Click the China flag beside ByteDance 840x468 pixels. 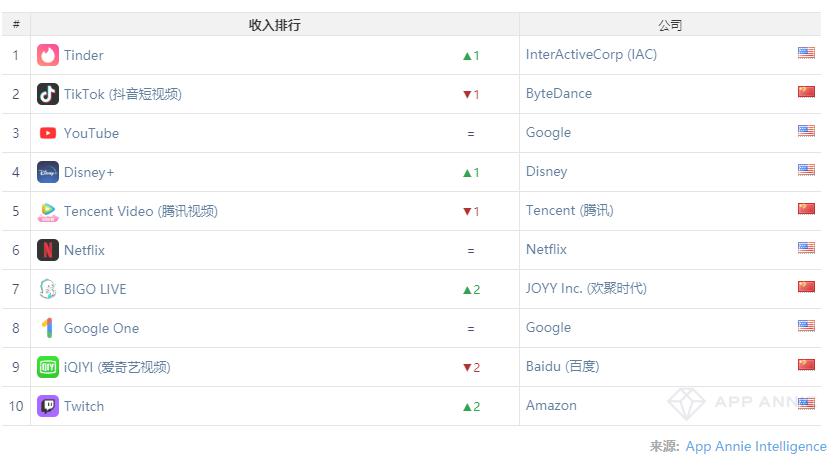(806, 92)
